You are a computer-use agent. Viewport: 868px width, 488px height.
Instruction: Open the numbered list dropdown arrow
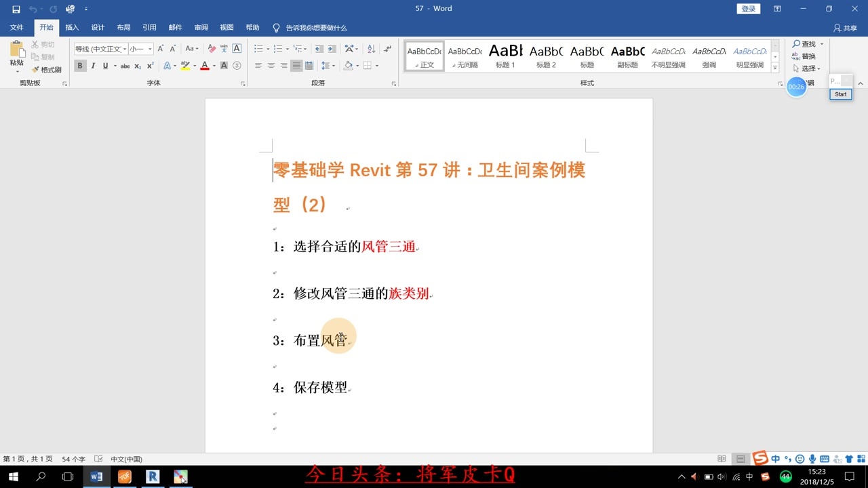click(288, 49)
